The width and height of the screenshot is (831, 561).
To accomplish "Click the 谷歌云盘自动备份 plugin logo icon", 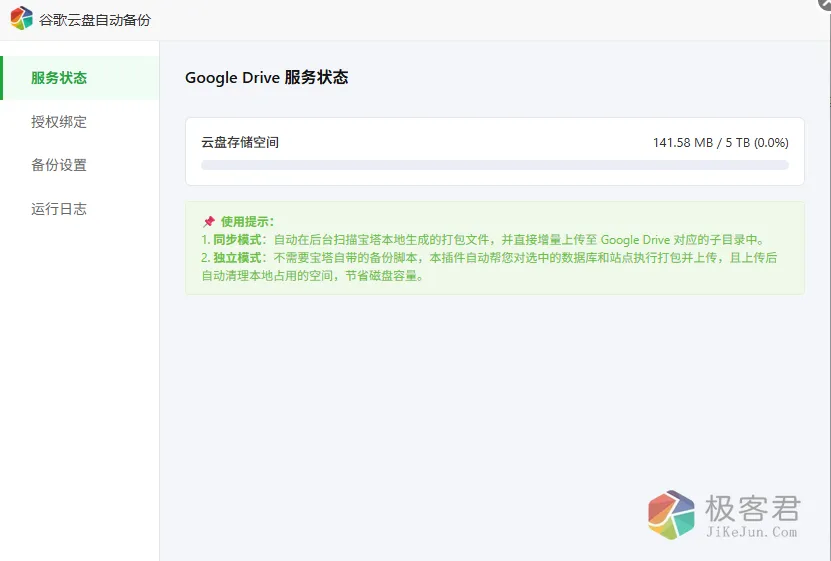I will click(x=22, y=19).
